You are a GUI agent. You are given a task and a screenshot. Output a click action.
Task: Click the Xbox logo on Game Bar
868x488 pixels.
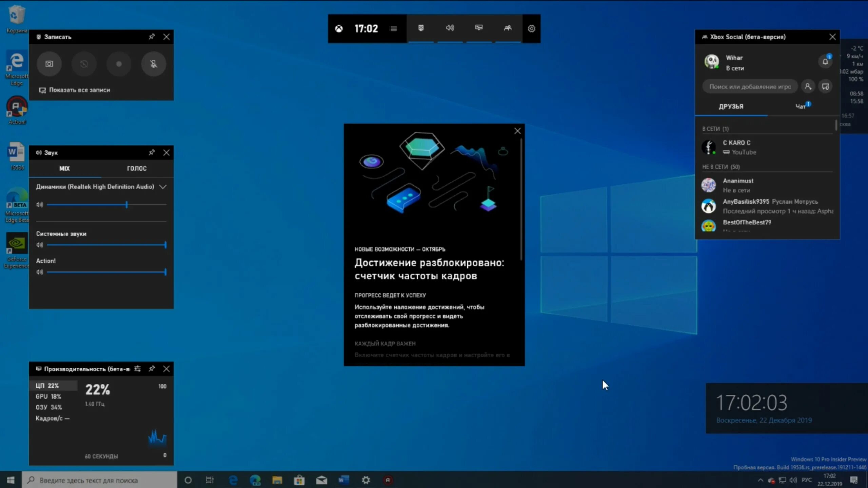pyautogui.click(x=339, y=28)
